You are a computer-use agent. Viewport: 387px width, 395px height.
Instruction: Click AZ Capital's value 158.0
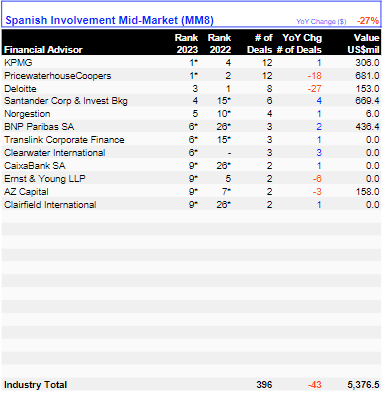coord(367,192)
